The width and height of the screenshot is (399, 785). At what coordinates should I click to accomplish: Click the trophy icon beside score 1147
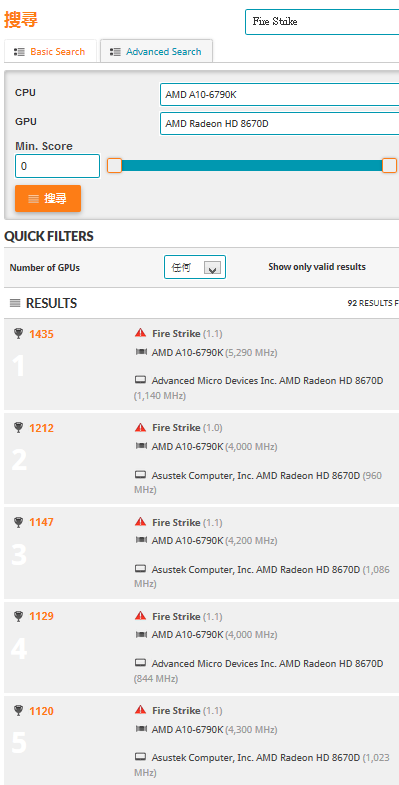tap(19, 522)
